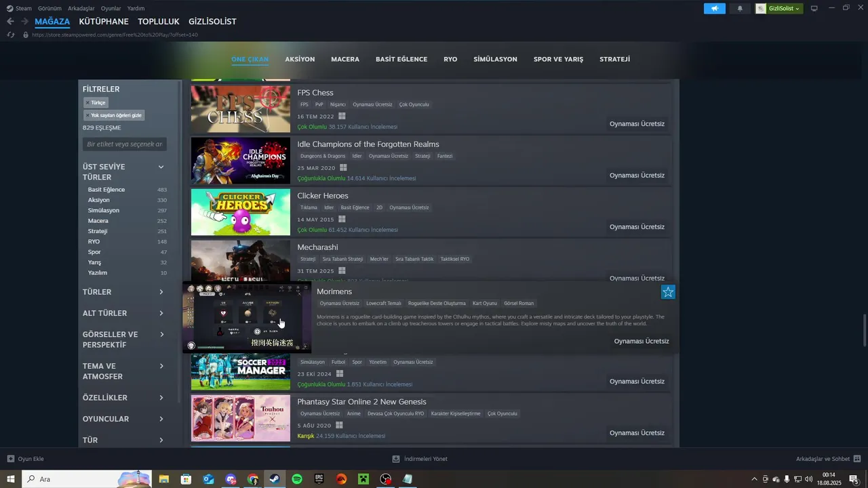The height and width of the screenshot is (488, 868).
Task: Click İndirmeleri Yönet at the bottom
Action: point(426,459)
